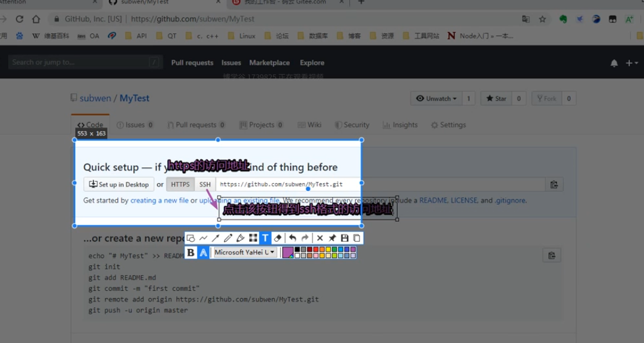Fork the MyTest repository
The image size is (644, 343).
[x=547, y=98]
